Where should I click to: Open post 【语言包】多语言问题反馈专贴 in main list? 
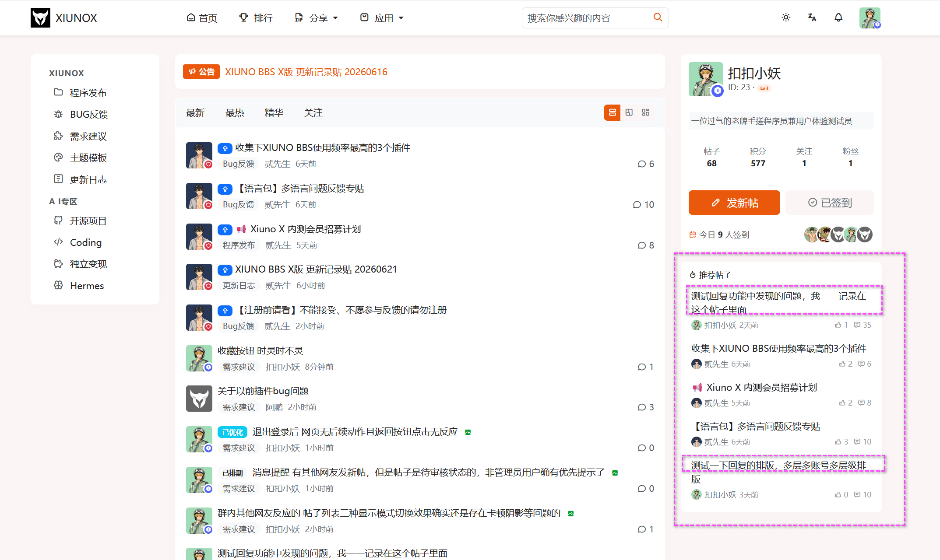(299, 189)
